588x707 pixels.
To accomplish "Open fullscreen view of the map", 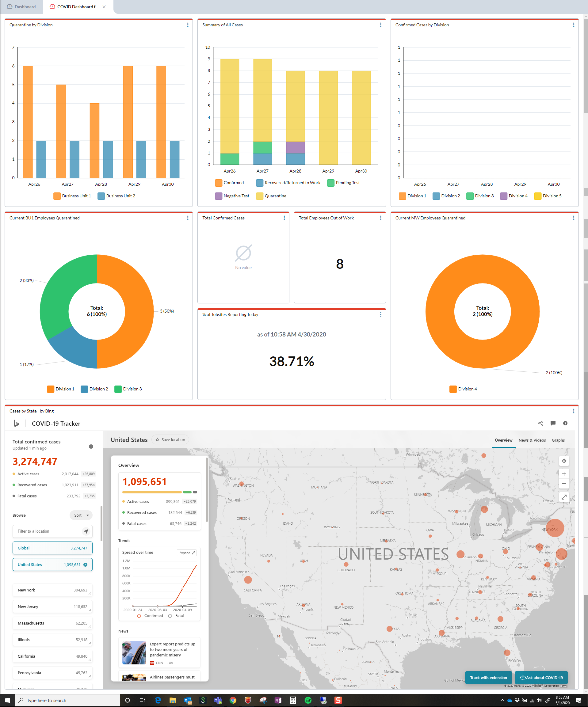I will click(564, 496).
